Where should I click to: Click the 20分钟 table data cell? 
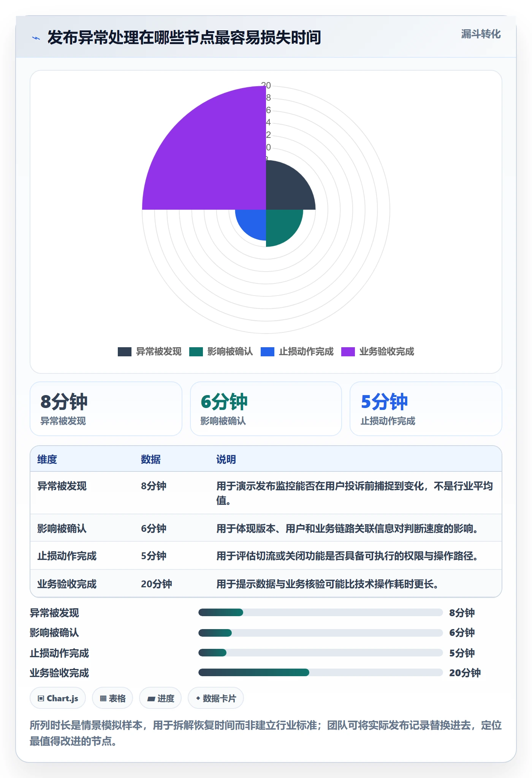[157, 584]
